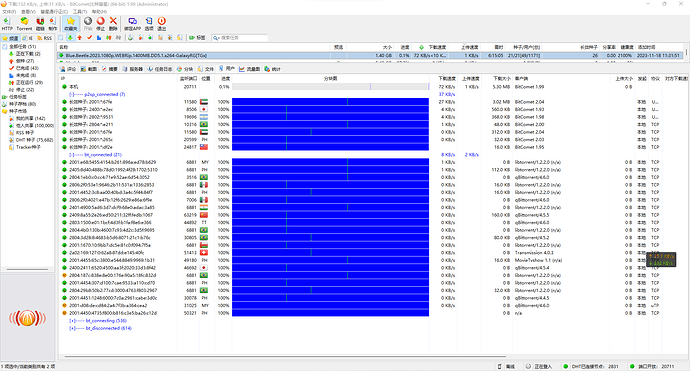Image resolution: width=690 pixels, height=371 pixels.
Task: Delete the task with red X button
Action: click(113, 23)
